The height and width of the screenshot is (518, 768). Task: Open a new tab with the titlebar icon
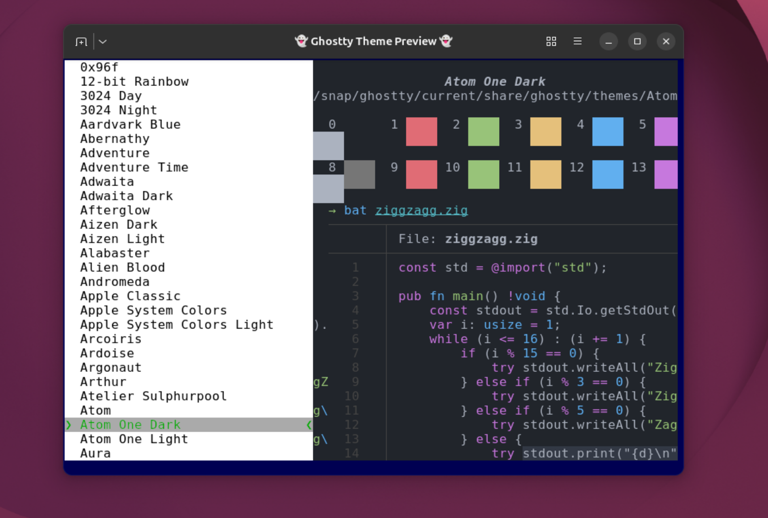pos(81,42)
